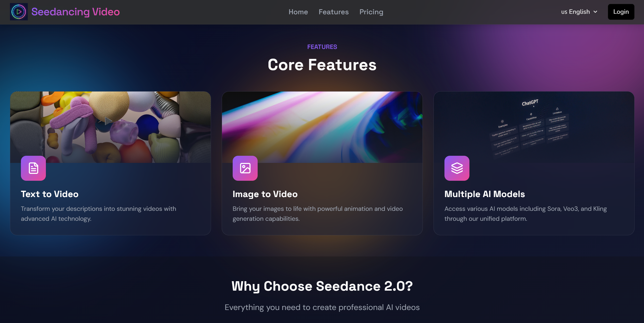
Task: Click the Image to Video picture icon
Action: click(245, 168)
